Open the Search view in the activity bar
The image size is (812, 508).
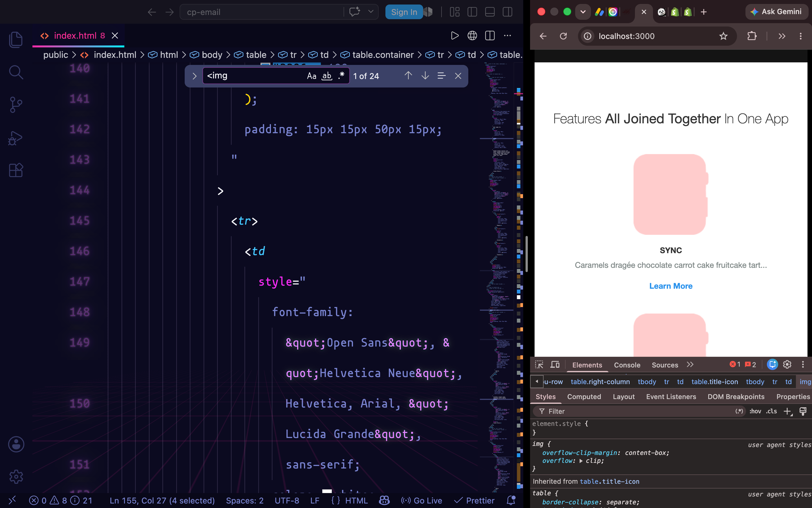pyautogui.click(x=16, y=72)
